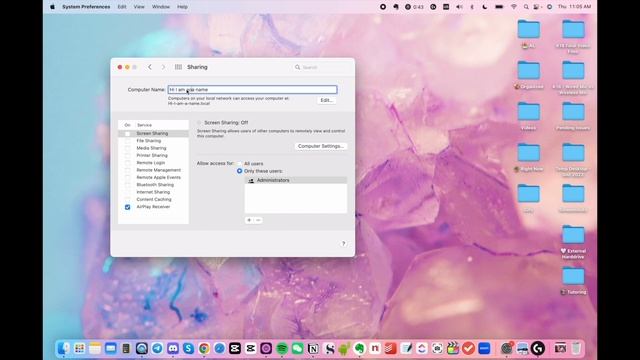Open the Edit menu
640x360 pixels.
pyautogui.click(x=122, y=7)
